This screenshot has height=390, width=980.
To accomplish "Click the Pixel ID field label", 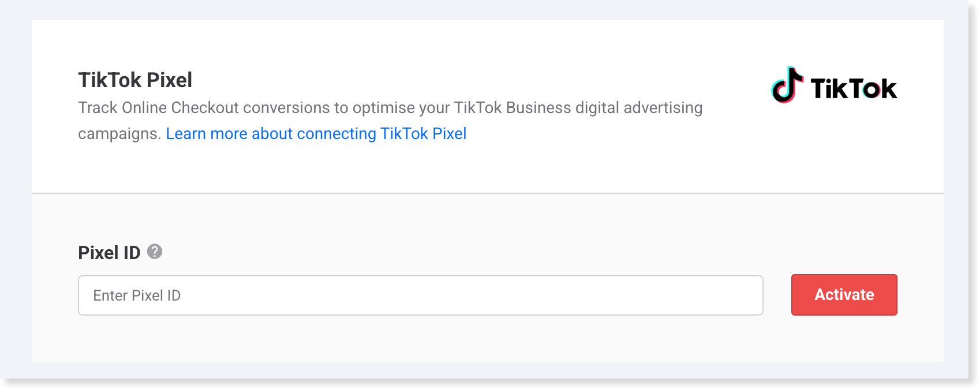I will point(109,253).
